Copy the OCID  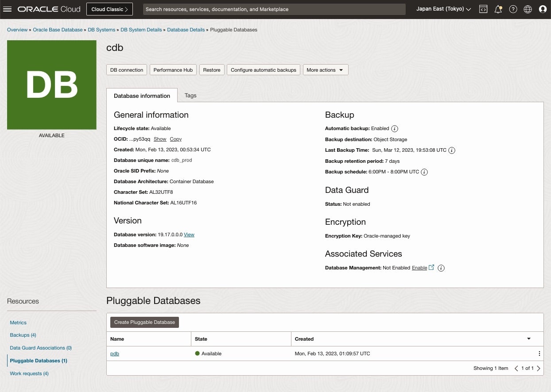click(176, 139)
